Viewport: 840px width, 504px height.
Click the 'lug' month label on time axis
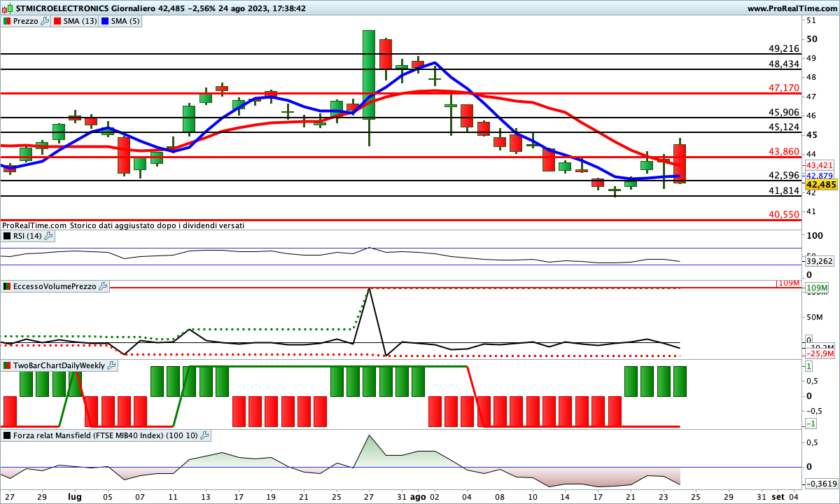click(x=75, y=496)
